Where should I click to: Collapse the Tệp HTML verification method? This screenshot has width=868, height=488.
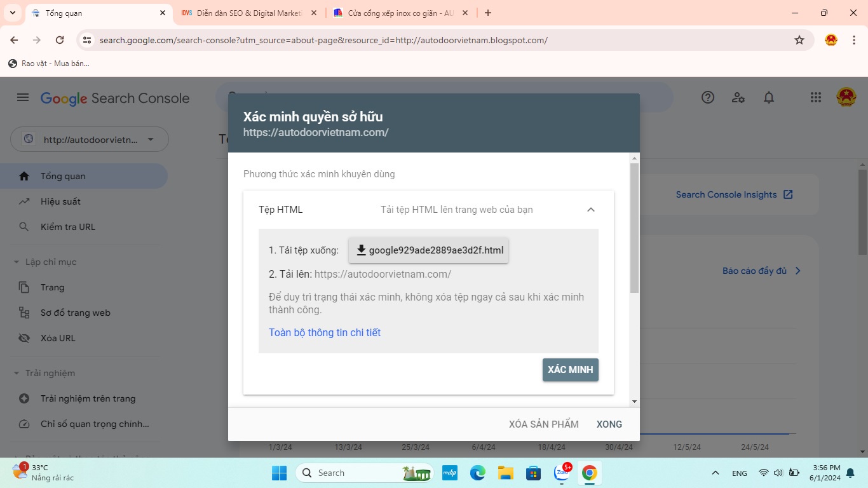[x=591, y=210]
